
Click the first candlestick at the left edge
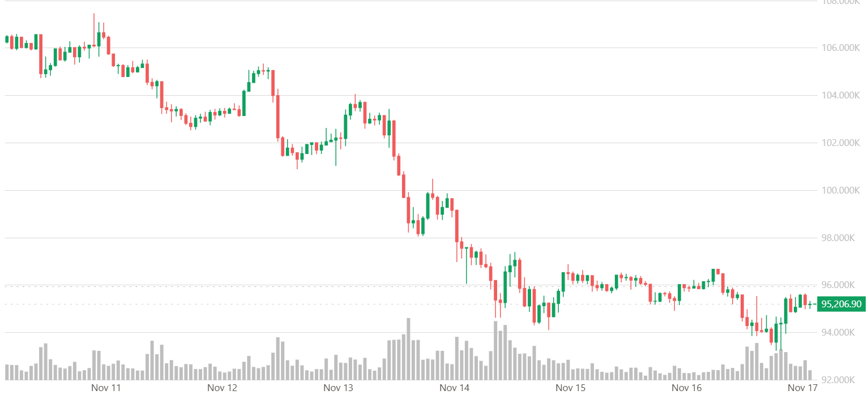[x=7, y=39]
